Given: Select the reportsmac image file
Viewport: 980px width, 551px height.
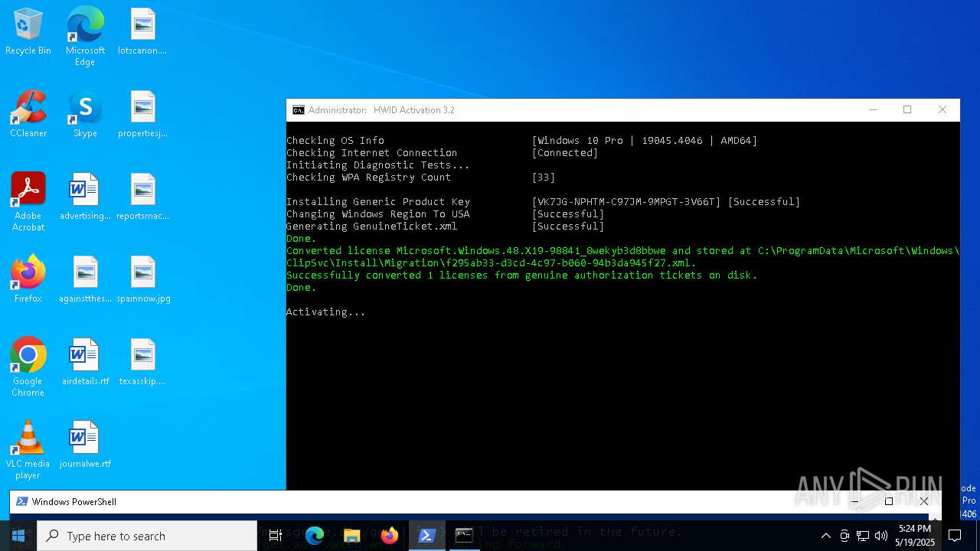Looking at the screenshot, I should pos(142,197).
